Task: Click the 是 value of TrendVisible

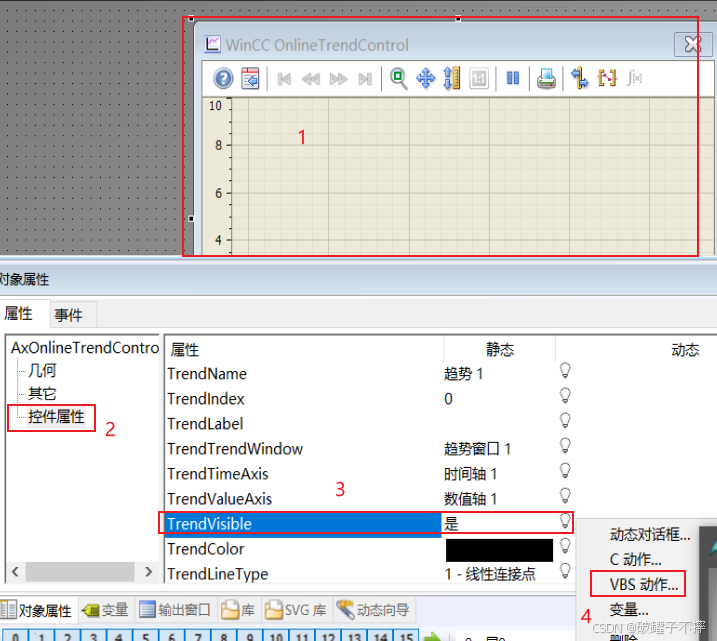Action: pyautogui.click(x=451, y=524)
